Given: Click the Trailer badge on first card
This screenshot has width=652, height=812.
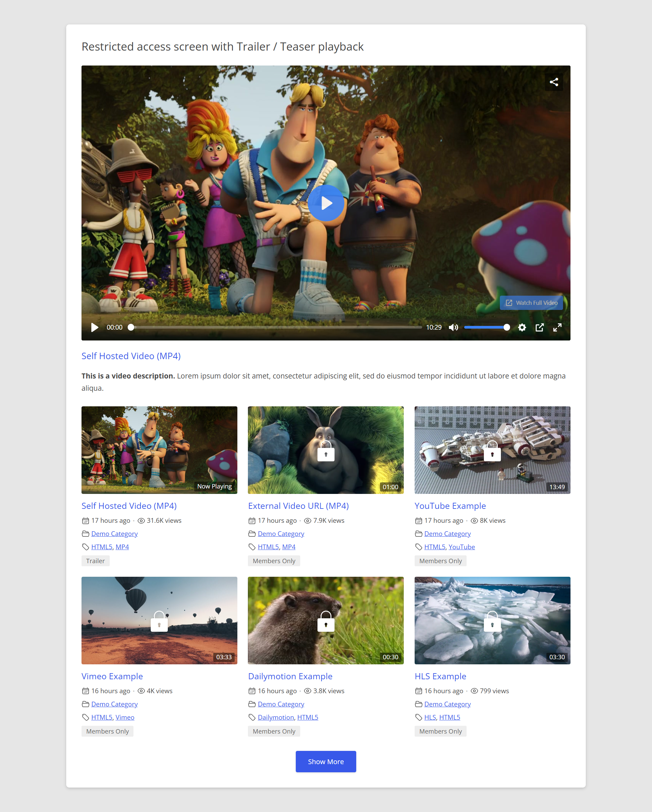Looking at the screenshot, I should tap(95, 561).
